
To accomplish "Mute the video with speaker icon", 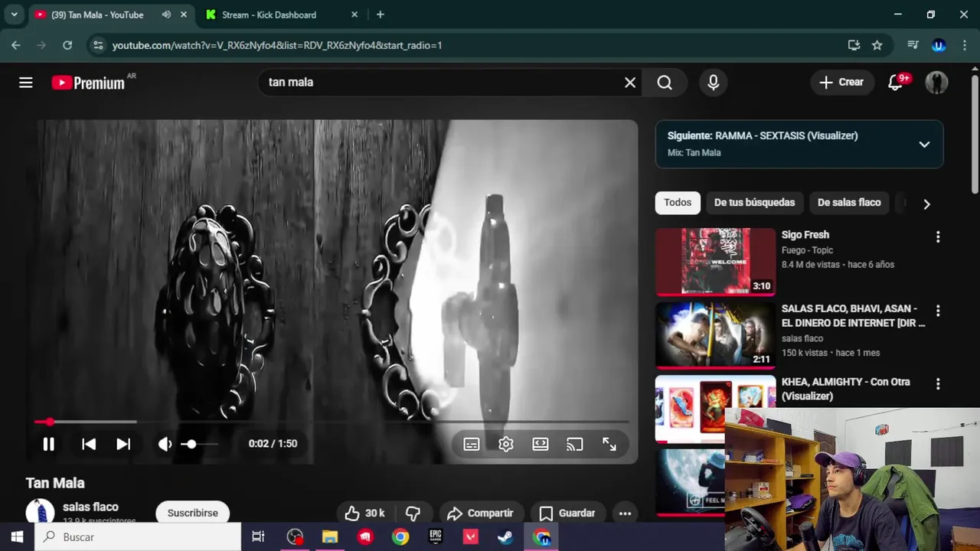I will (x=165, y=444).
